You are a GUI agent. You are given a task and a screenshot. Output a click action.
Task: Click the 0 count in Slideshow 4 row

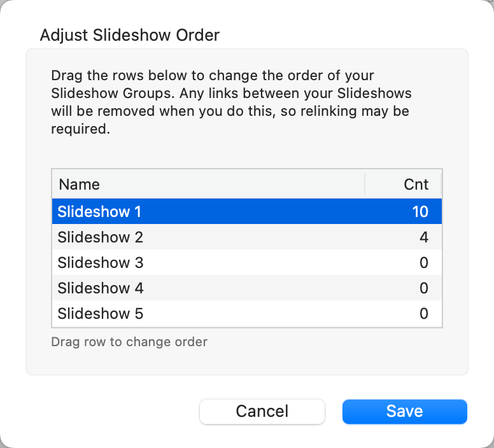point(424,288)
